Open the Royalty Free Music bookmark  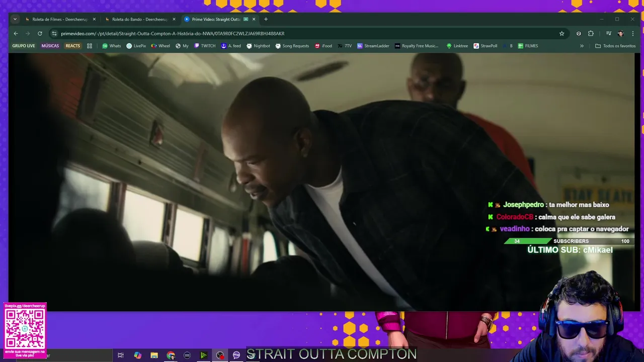[x=417, y=46]
